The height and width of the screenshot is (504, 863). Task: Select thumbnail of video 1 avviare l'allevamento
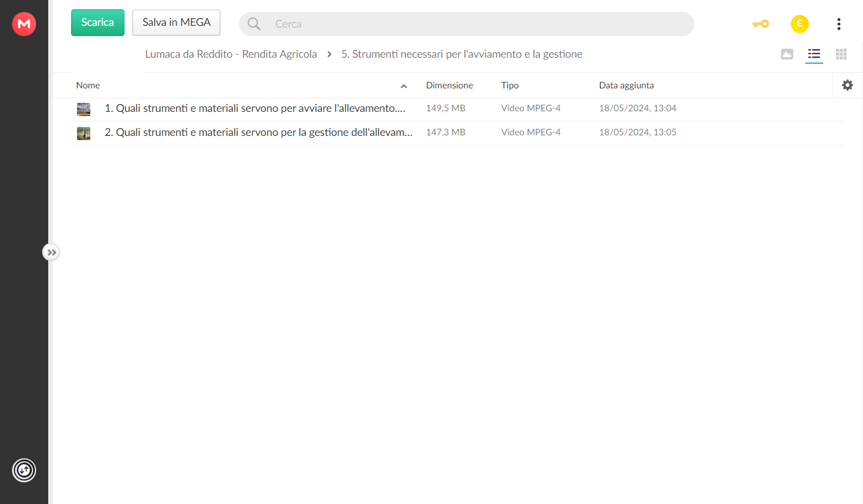click(84, 109)
